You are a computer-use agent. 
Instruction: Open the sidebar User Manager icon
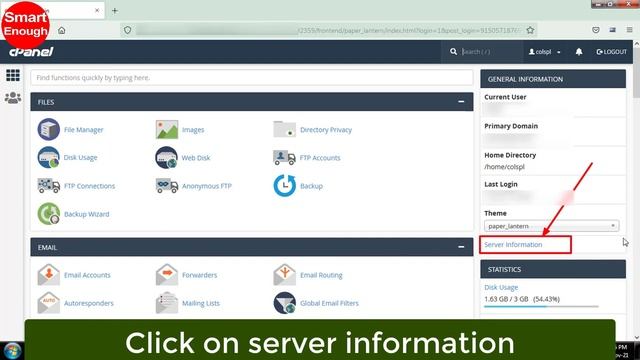click(13, 98)
